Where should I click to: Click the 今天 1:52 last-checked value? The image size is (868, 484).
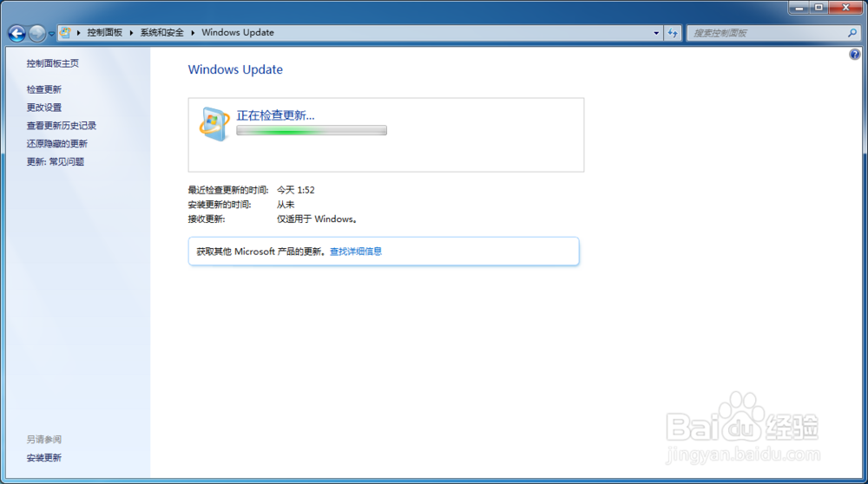[296, 190]
